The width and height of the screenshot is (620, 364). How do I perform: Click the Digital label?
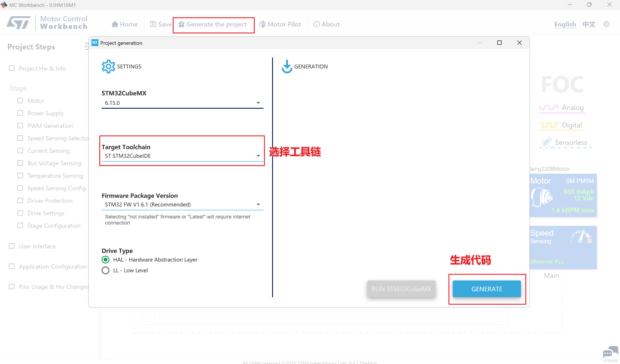click(x=572, y=125)
